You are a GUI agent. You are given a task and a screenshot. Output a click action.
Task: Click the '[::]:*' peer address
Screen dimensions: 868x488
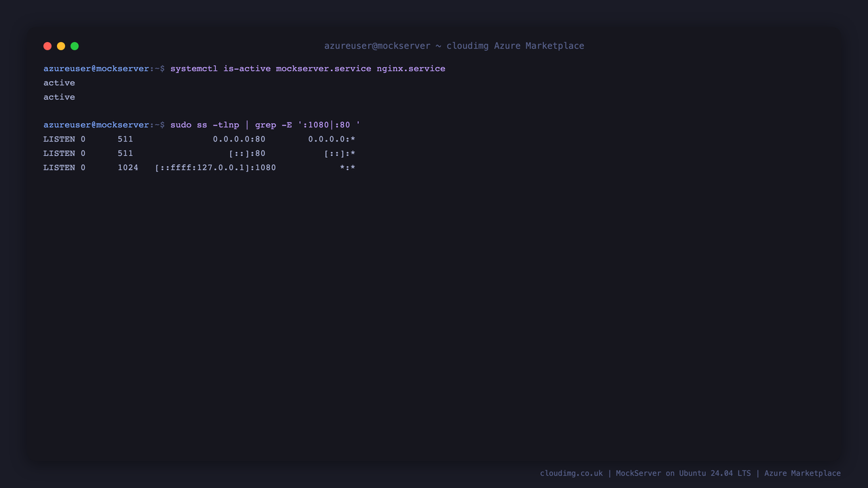click(x=340, y=153)
